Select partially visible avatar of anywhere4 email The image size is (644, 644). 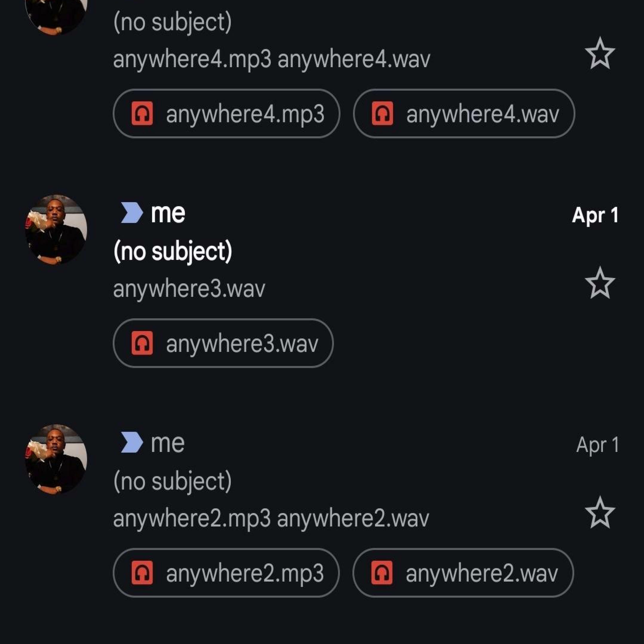(56, 17)
